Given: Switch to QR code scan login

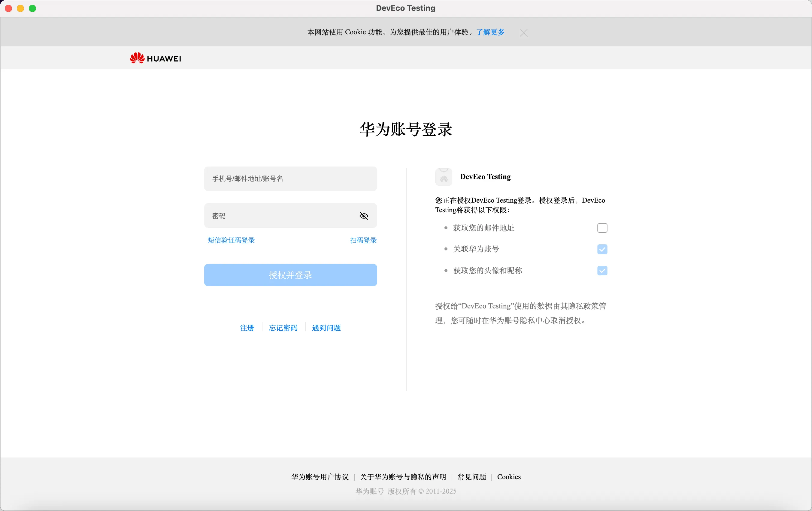Looking at the screenshot, I should 363,240.
